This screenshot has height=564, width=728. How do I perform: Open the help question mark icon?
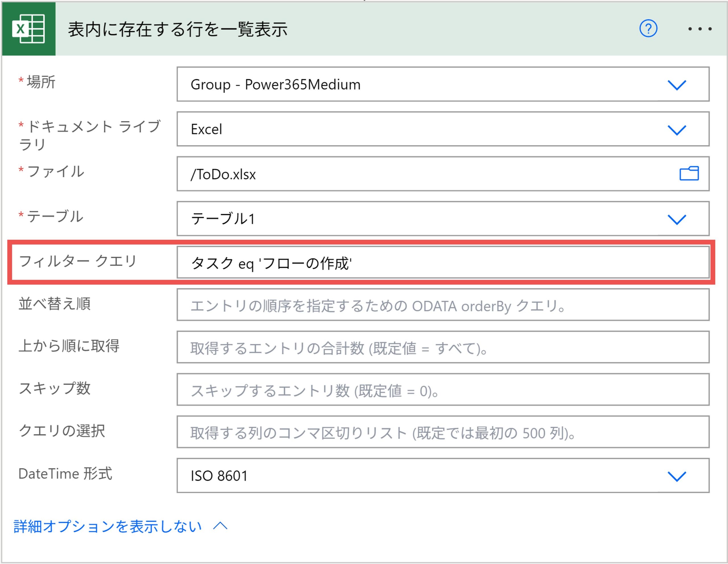pyautogui.click(x=648, y=29)
